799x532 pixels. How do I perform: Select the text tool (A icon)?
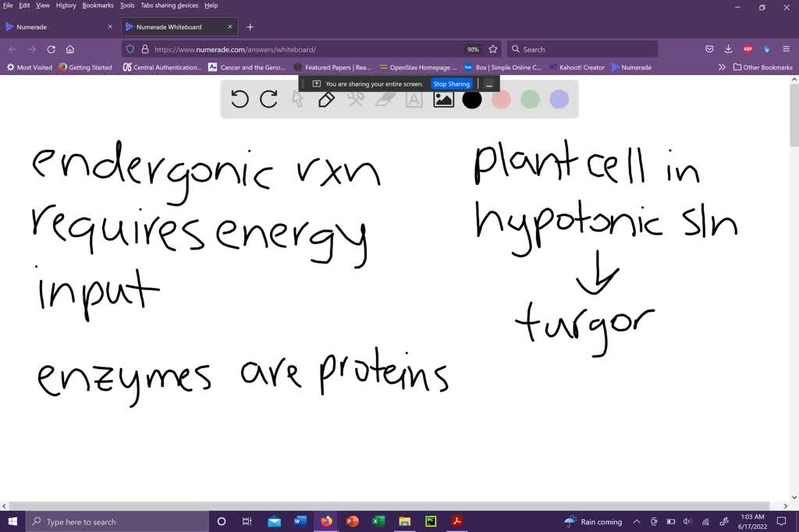(414, 99)
